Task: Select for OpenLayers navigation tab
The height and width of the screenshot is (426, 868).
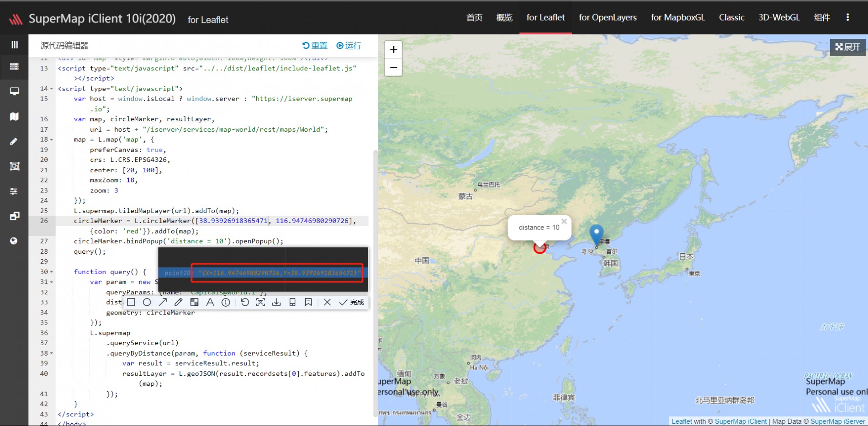Action: point(608,17)
